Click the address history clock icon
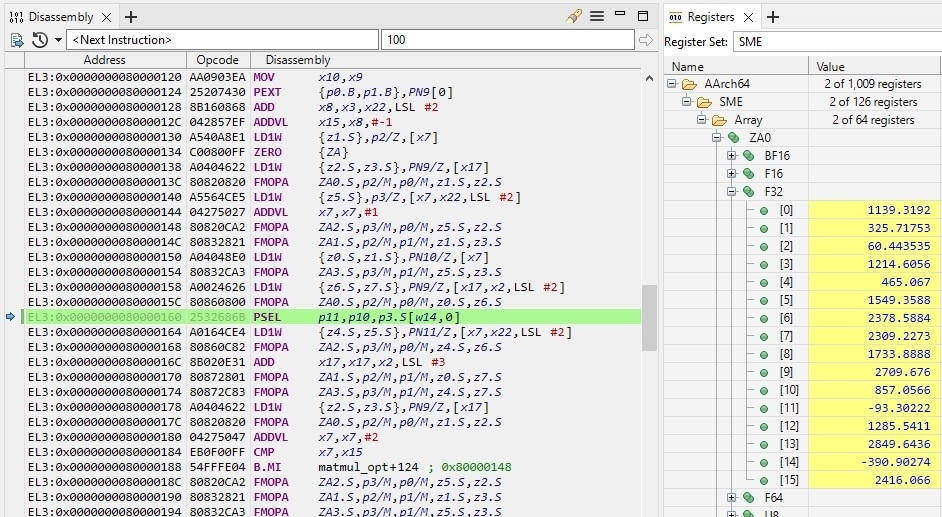 (x=40, y=40)
